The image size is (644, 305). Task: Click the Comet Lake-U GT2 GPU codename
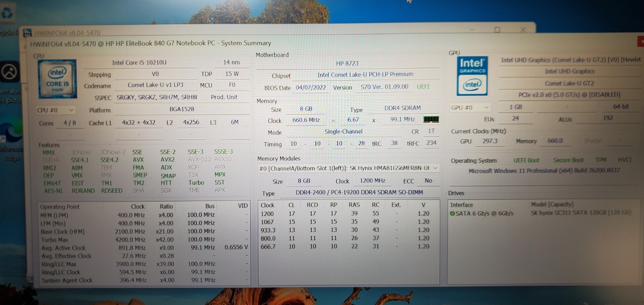click(x=569, y=83)
